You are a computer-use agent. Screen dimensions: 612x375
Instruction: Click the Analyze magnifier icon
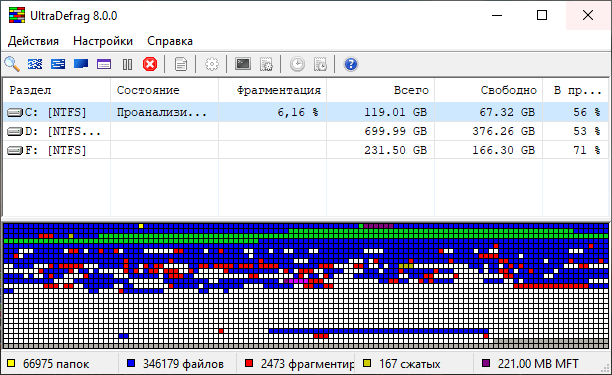[x=12, y=64]
